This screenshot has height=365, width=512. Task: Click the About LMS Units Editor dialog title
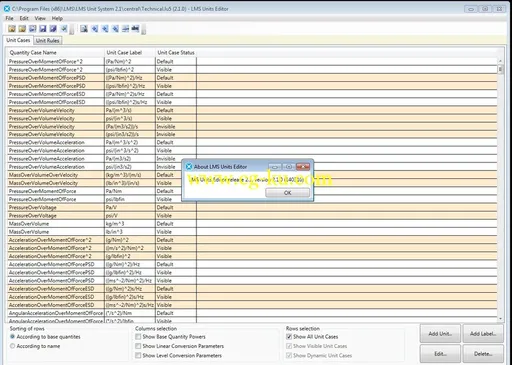click(221, 166)
